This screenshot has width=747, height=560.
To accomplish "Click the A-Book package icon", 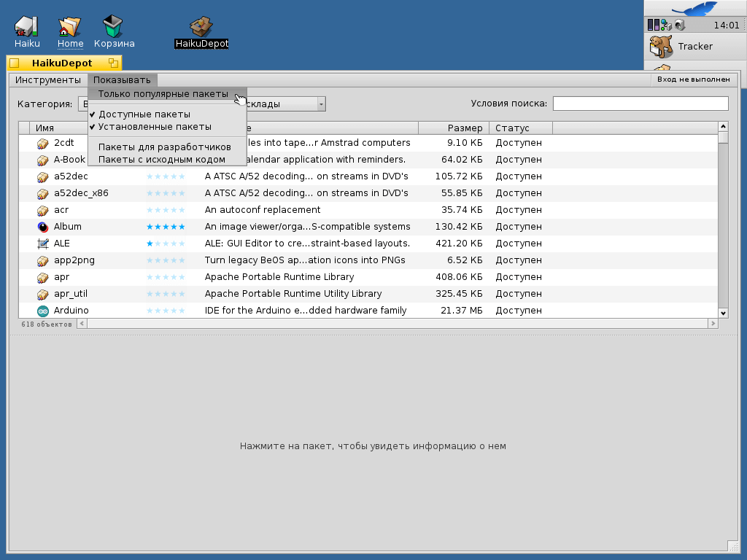I will tap(43, 160).
